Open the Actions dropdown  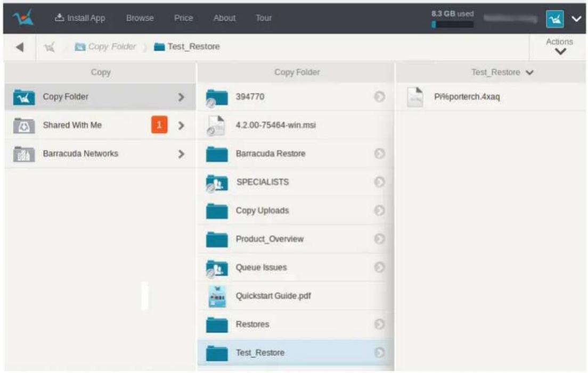(x=559, y=46)
